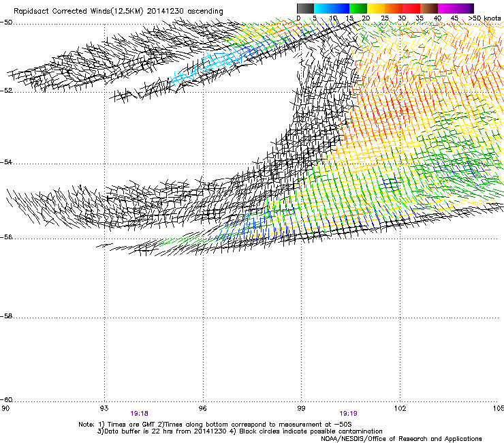The image size is (504, 443).
Task: Click the gray 0-5 knots color swatch
Action: click(305, 8)
